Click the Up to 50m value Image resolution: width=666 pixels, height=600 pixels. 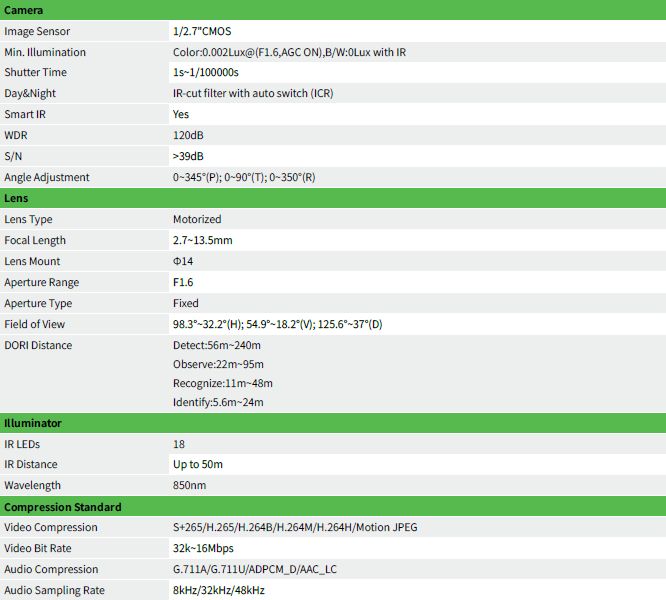tap(198, 465)
